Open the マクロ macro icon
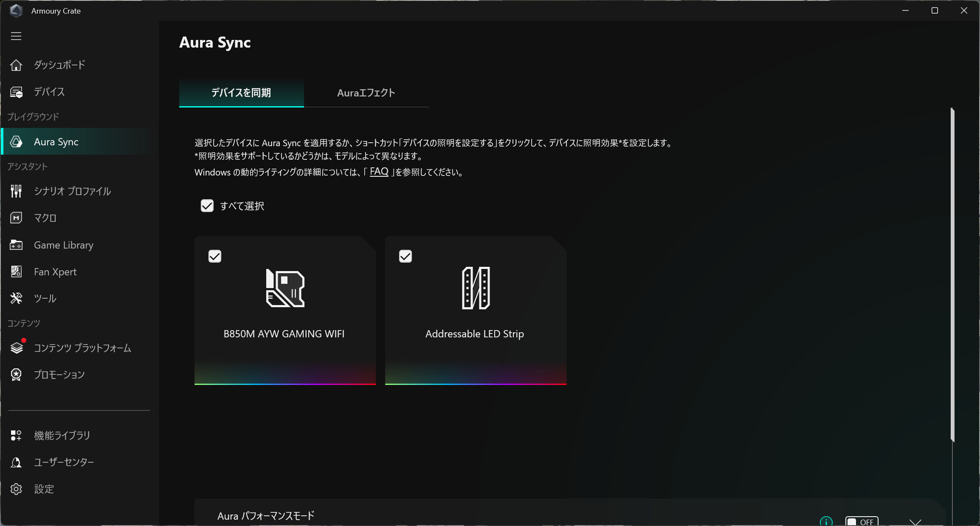Screen dimensions: 980x526 [x=16, y=218]
